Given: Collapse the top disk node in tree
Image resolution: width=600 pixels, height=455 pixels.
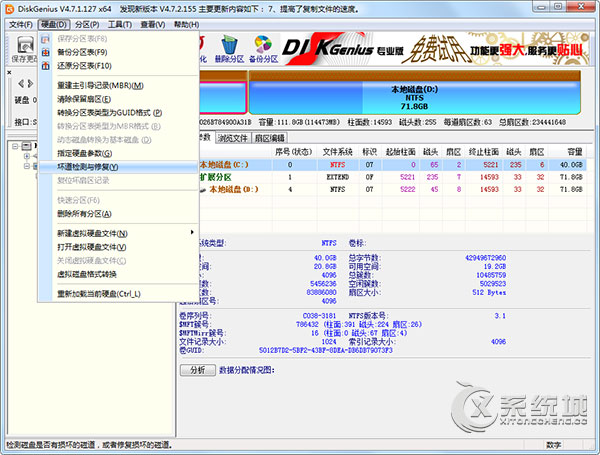Looking at the screenshot, I should click(x=15, y=146).
